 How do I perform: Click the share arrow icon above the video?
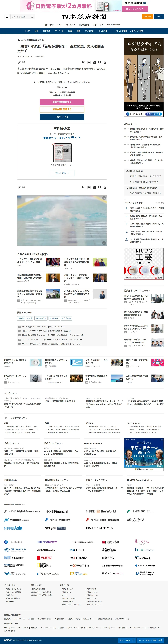tap(105, 187)
